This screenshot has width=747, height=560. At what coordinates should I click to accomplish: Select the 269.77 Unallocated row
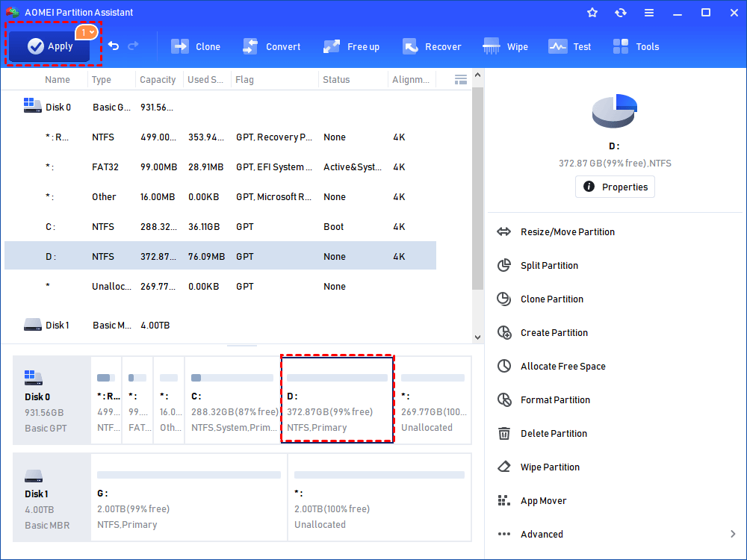220,286
